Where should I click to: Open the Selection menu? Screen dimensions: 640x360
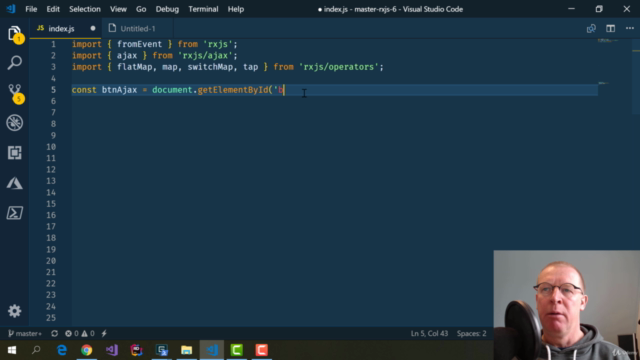tap(84, 9)
